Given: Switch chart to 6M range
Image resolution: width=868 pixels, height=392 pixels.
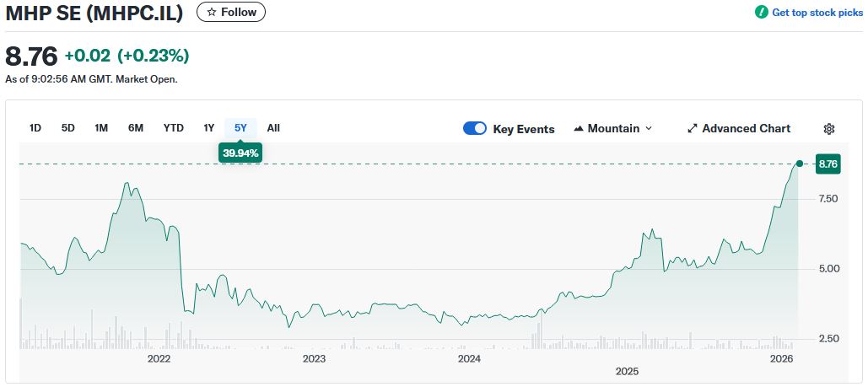Looking at the screenshot, I should (x=136, y=128).
